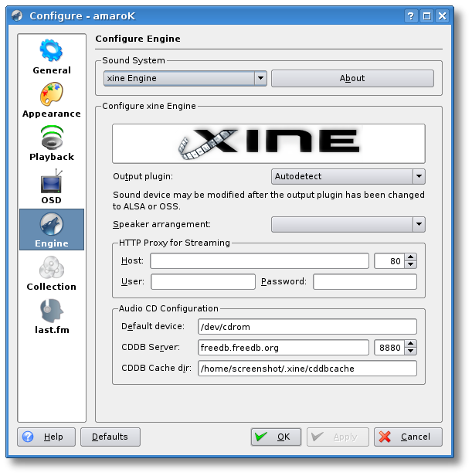Image resolution: width=472 pixels, height=476 pixels.
Task: Open last.fm settings
Action: click(52, 312)
